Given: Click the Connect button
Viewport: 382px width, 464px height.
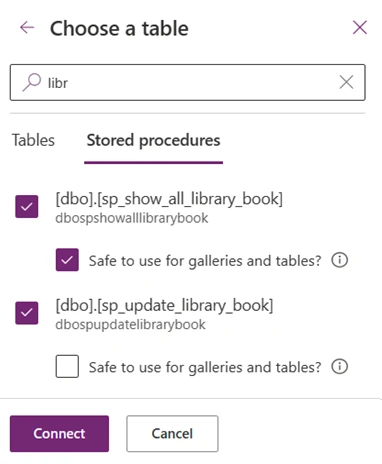Looking at the screenshot, I should 59,434.
